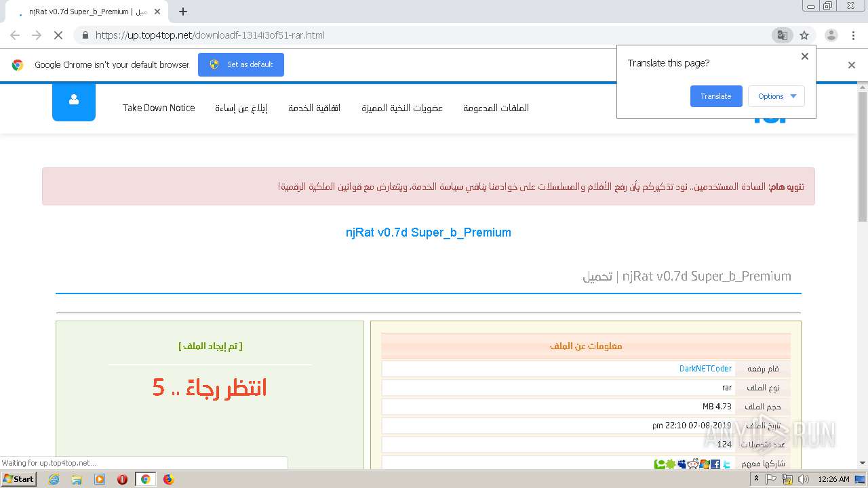Open عضويات النخبة المميزة menu link
The image size is (868, 488).
(402, 108)
